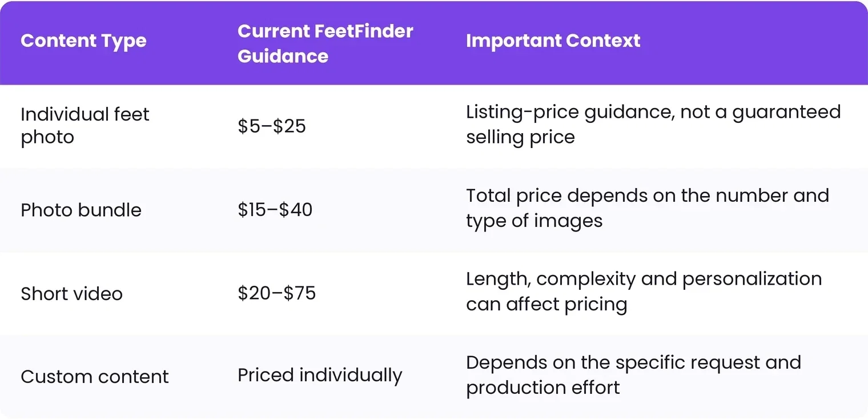Select the Current FeetFinder Guidance header
Viewport: 868px width, 419px height.
click(325, 43)
